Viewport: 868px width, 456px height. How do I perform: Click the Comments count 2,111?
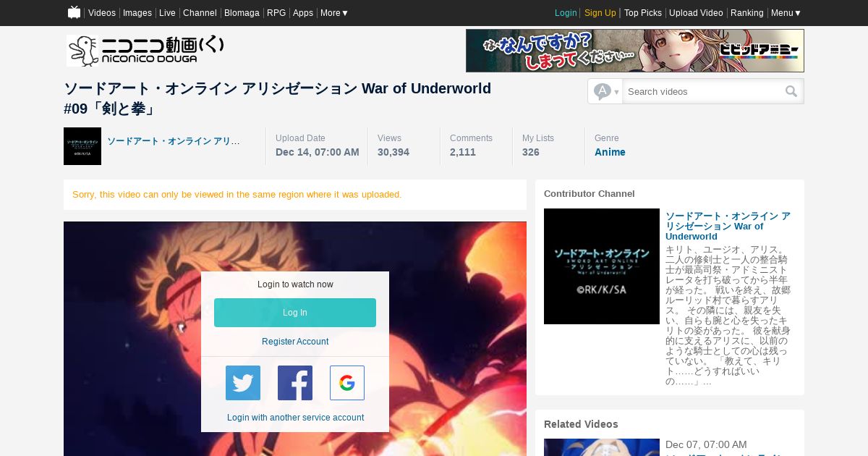(x=463, y=152)
